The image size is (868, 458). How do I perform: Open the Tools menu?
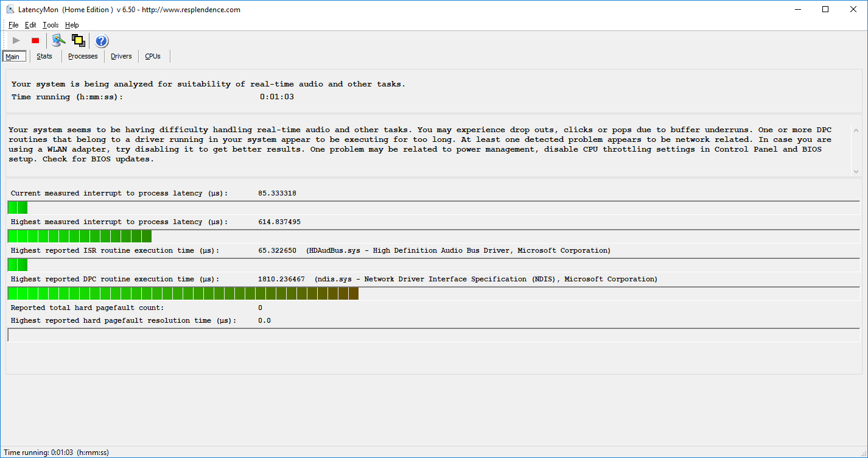point(51,25)
